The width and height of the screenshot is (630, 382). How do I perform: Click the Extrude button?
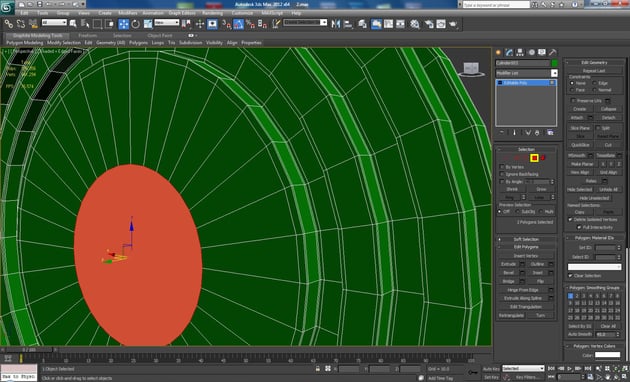[x=508, y=264]
